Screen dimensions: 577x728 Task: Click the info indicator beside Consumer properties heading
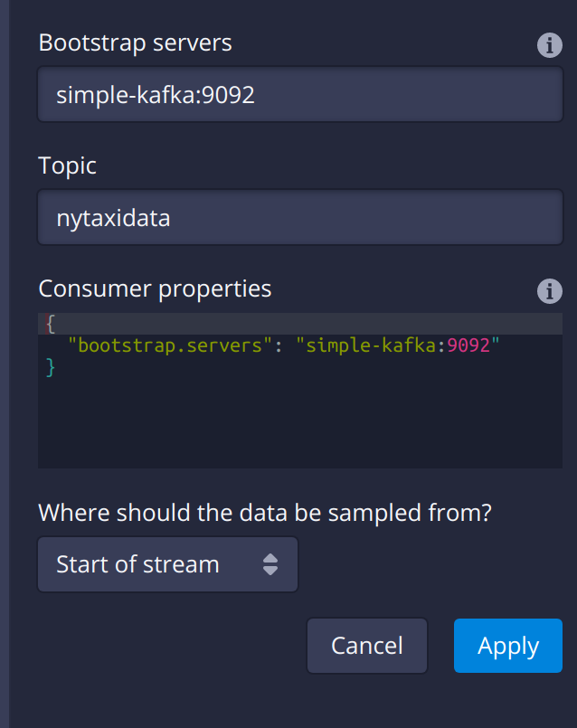[x=550, y=291]
